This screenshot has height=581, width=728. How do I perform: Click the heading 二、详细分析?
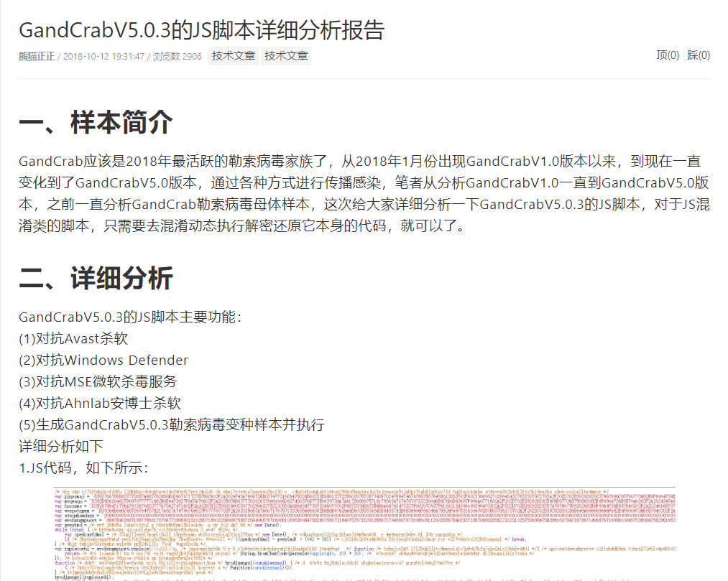point(96,279)
